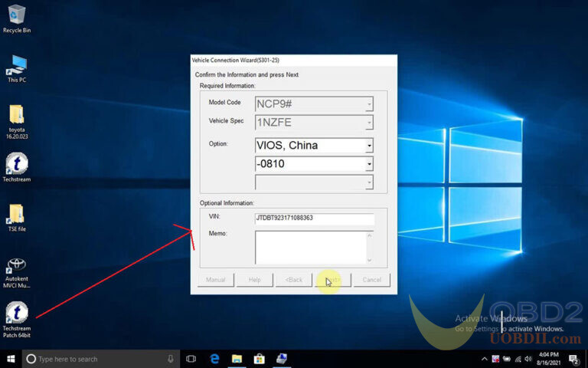Select the This PC desktop icon

click(x=17, y=68)
